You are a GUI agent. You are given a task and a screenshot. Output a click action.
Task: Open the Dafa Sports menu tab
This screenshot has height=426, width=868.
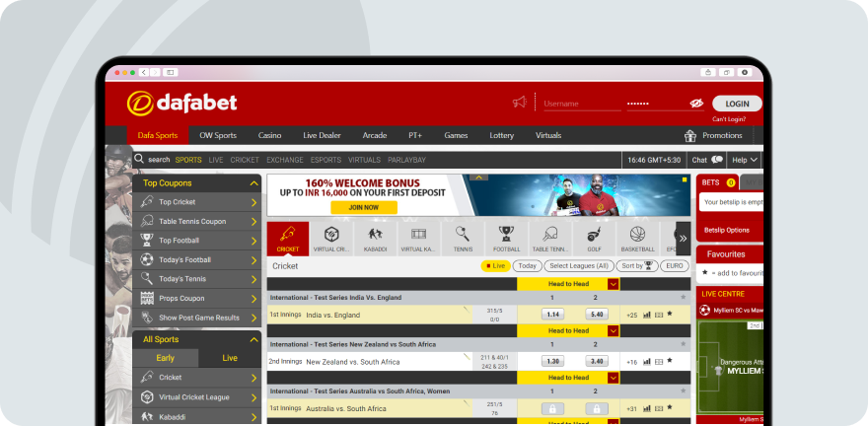click(158, 135)
